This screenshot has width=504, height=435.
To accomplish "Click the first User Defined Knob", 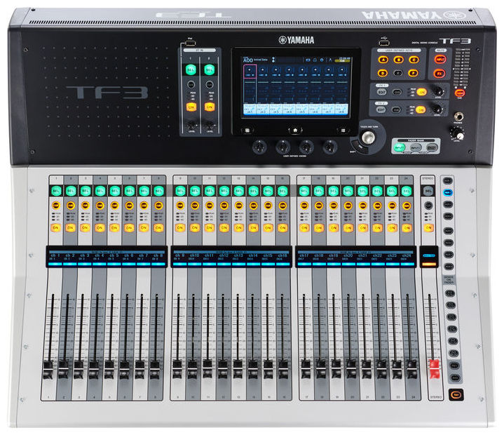I will 259,147.
